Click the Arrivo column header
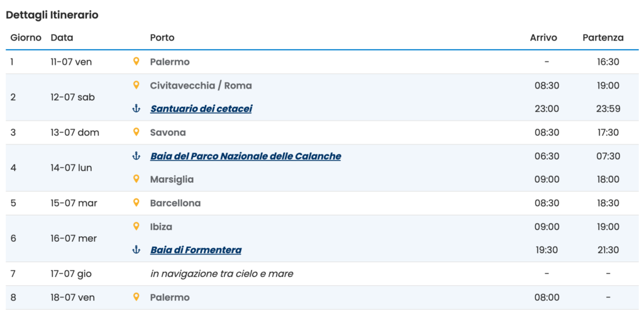Image resolution: width=644 pixels, height=316 pixels. (x=543, y=38)
